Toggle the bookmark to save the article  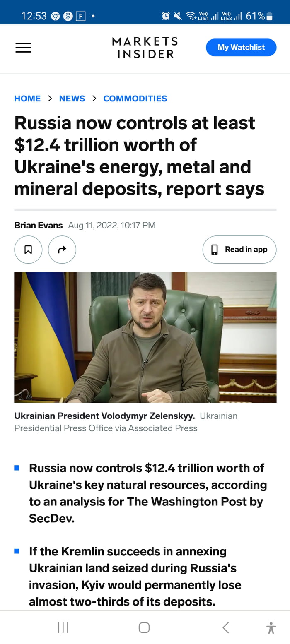point(28,250)
